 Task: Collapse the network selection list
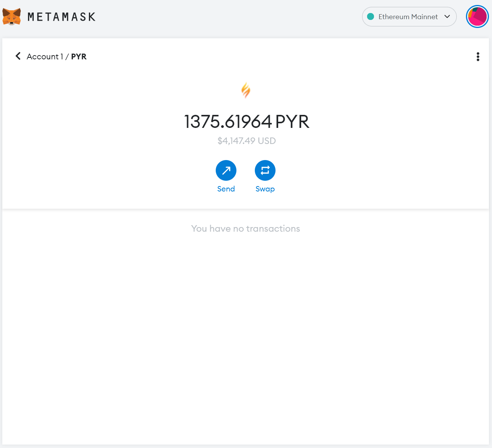(447, 17)
